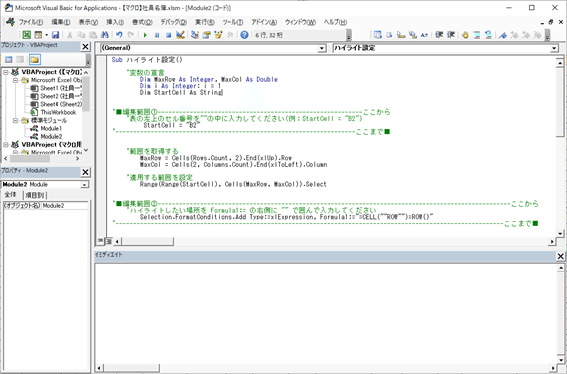Click the Uncomment Block icon
Screen dimensions: 567x374
click(x=488, y=35)
